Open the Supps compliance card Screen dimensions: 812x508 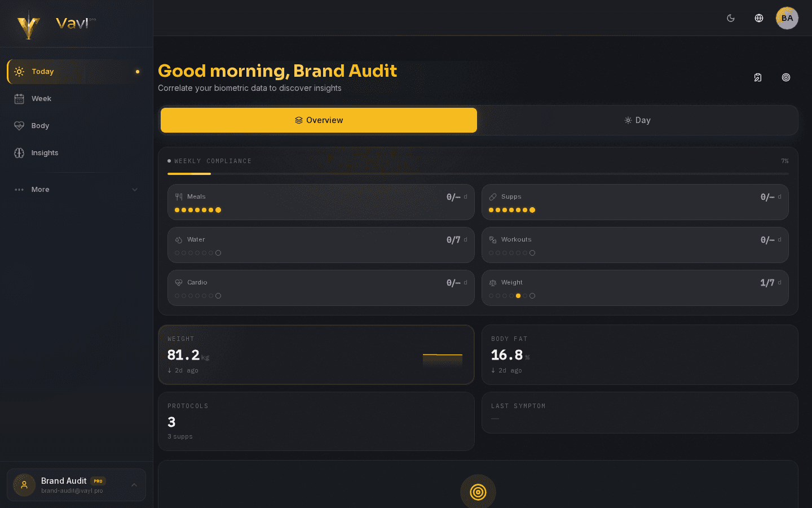coord(635,202)
